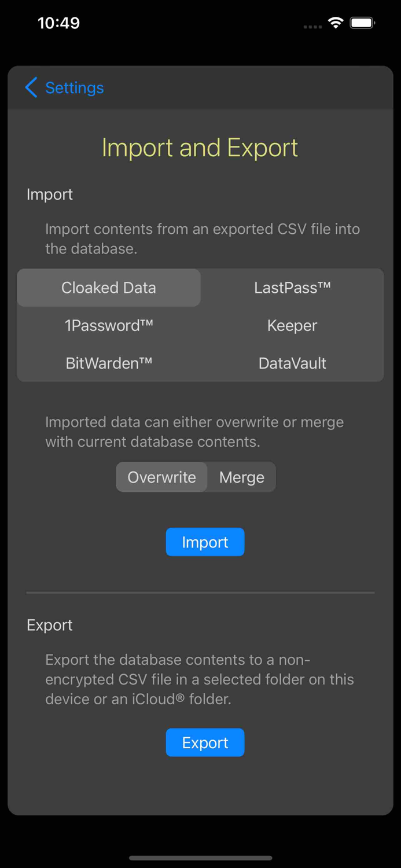
Task: Tap the Export section header
Action: click(x=49, y=625)
